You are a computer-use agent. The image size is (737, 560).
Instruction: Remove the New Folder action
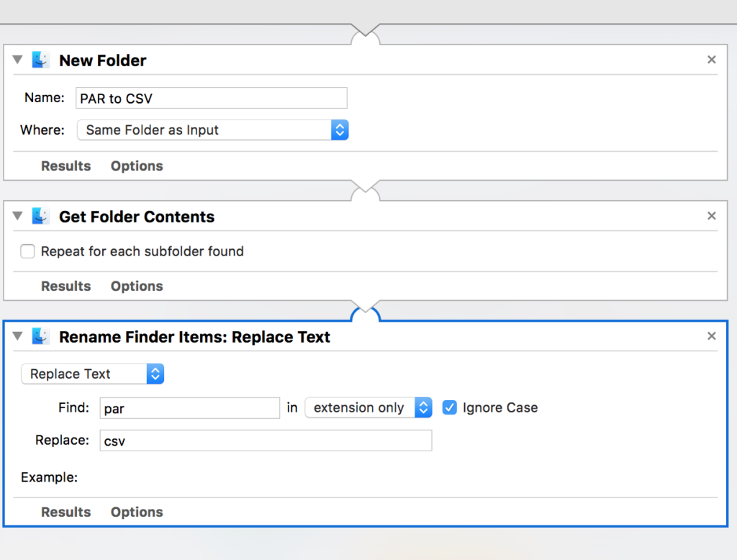point(711,60)
